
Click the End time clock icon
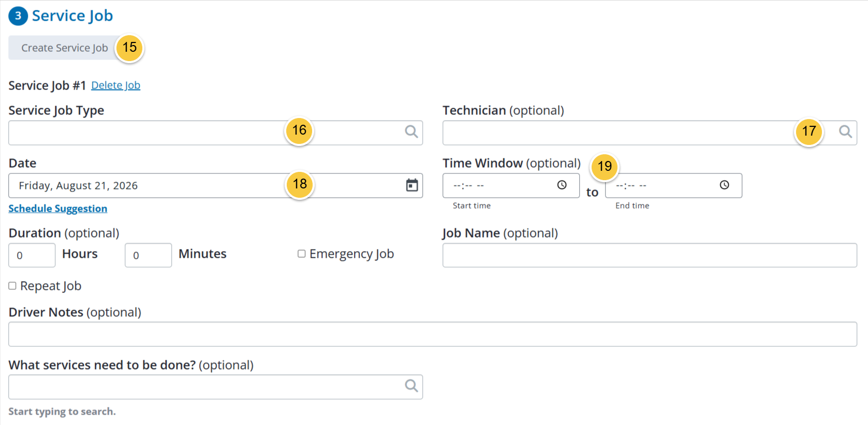725,185
